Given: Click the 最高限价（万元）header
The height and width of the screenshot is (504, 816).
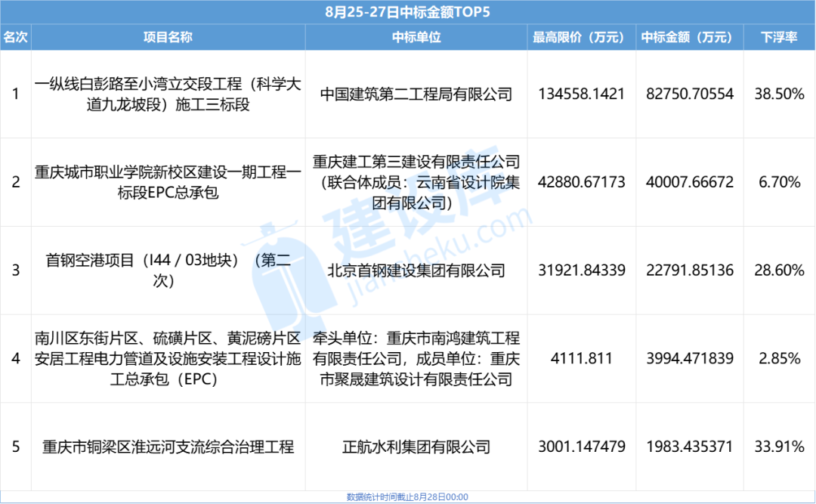Looking at the screenshot, I should [x=579, y=36].
